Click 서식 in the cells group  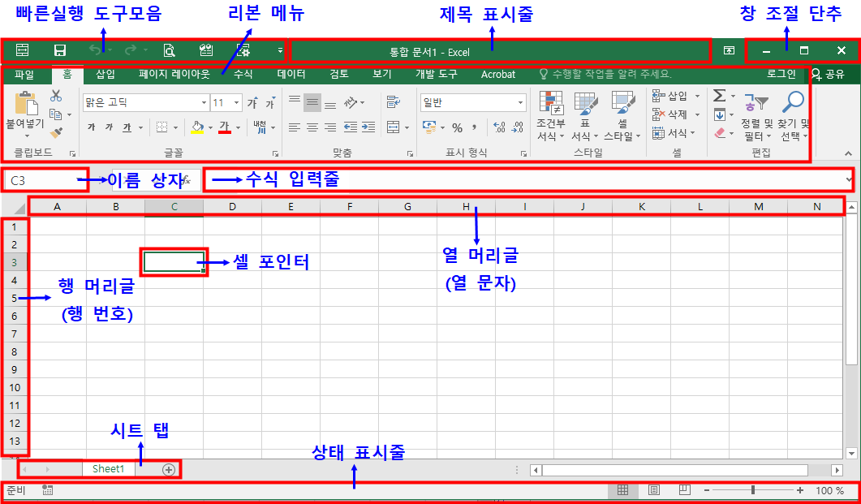[x=674, y=133]
